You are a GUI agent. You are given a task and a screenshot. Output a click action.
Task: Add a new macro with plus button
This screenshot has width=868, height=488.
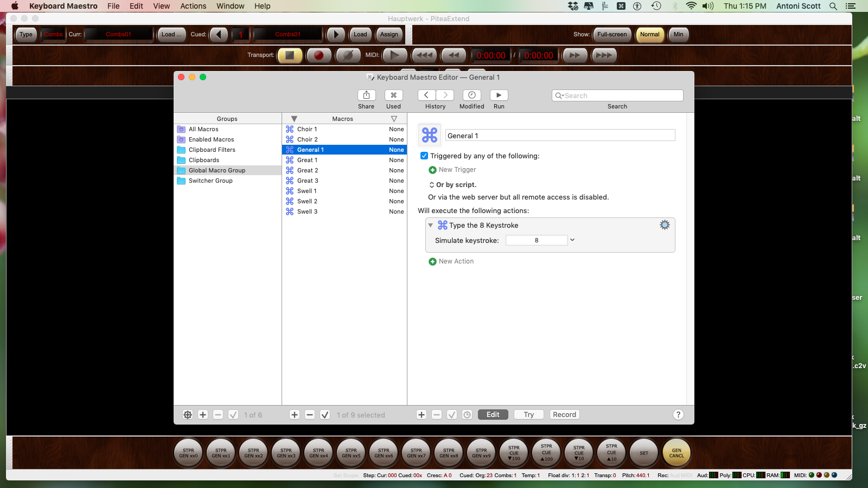(295, 415)
